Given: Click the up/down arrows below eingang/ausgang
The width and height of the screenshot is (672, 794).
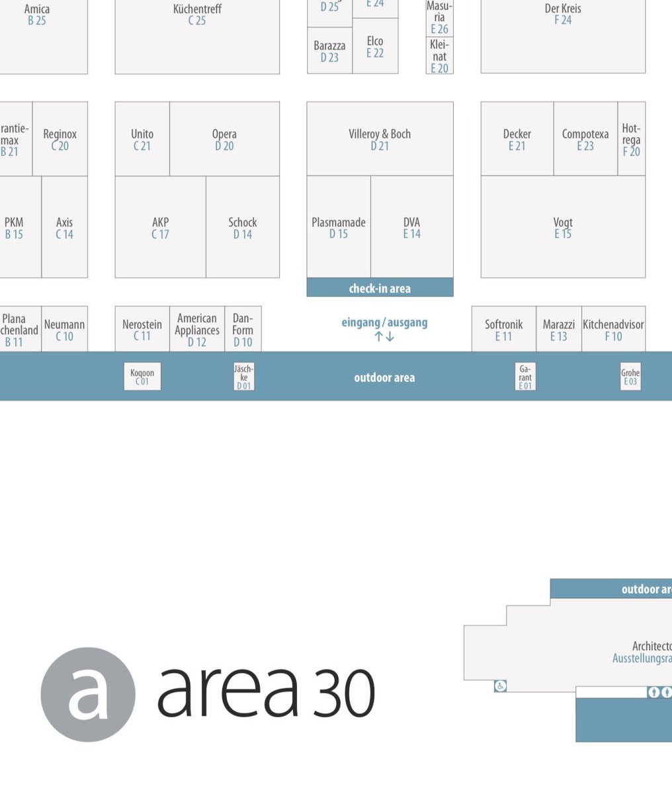Looking at the screenshot, I should click(x=384, y=336).
